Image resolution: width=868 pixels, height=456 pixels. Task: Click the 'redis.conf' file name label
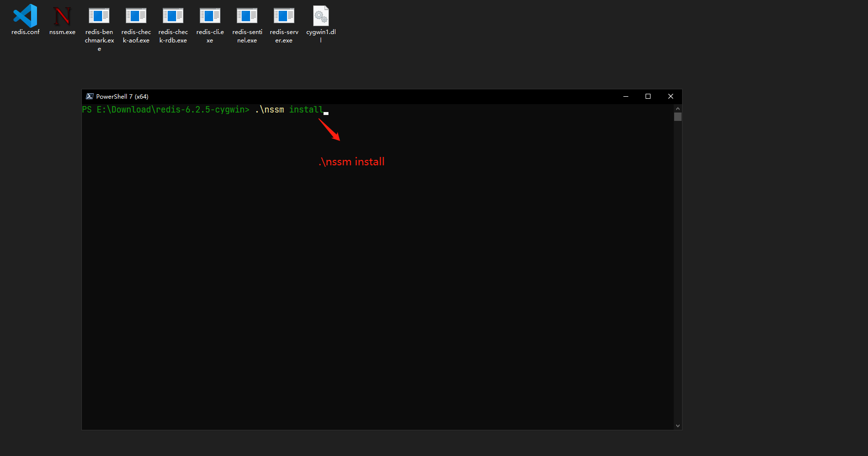pos(26,32)
